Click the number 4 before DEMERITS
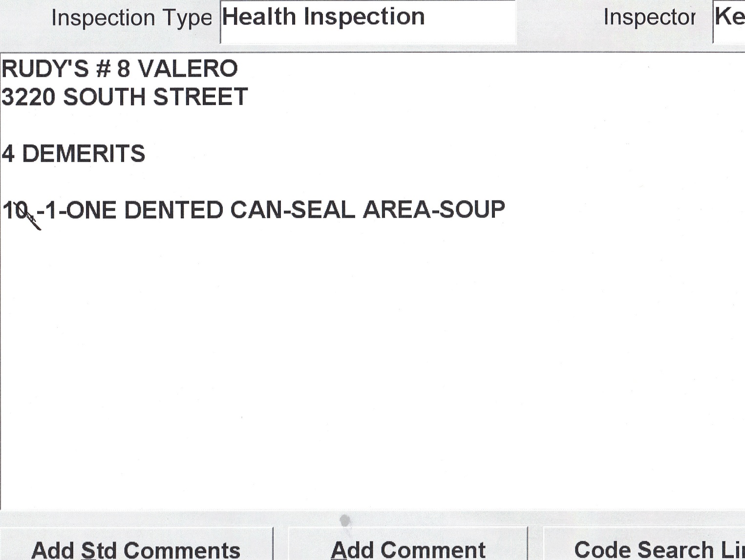 click(x=8, y=154)
